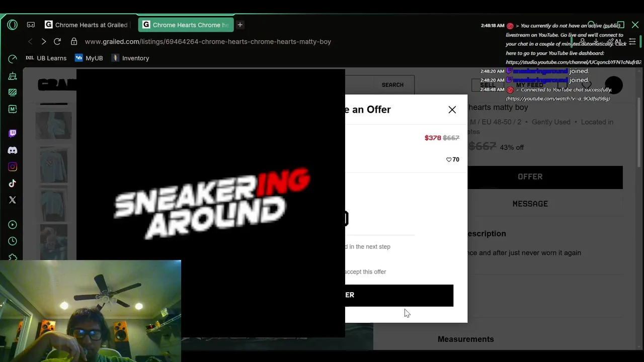Open Instagram panel in the sidebar
This screenshot has width=644, height=362.
tap(13, 167)
